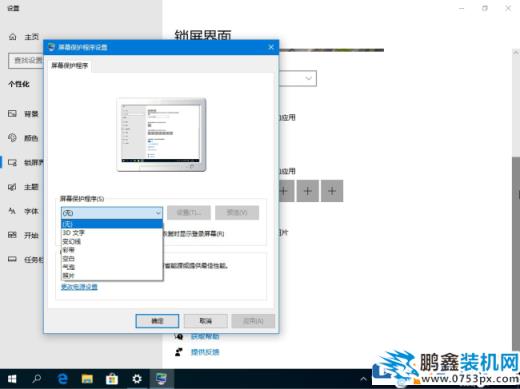Open 更改电源设置 power settings link
Screen dimensions: 520x389
(x=79, y=287)
